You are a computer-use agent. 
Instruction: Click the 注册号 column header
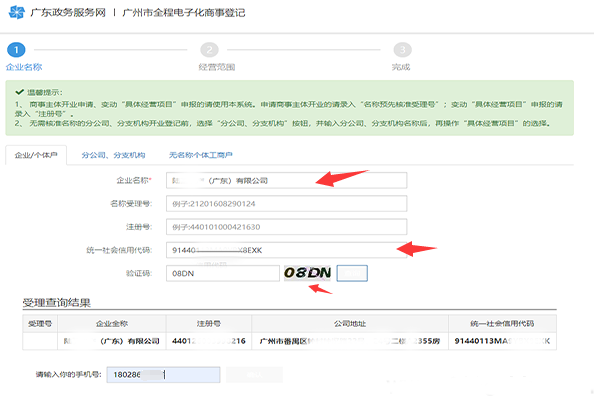209,324
